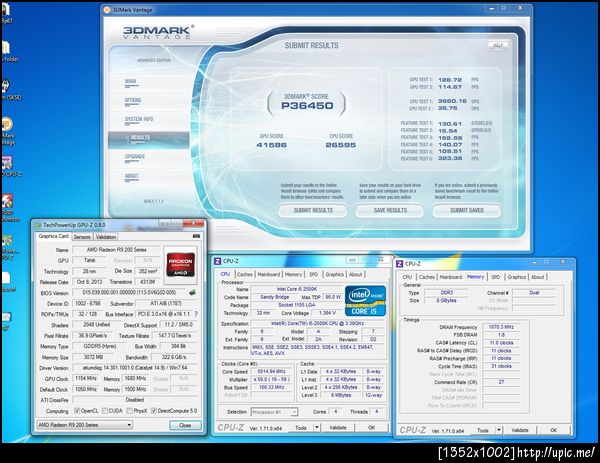Click OK in Memory CPU-Z window
600x463 pixels.
tap(554, 430)
